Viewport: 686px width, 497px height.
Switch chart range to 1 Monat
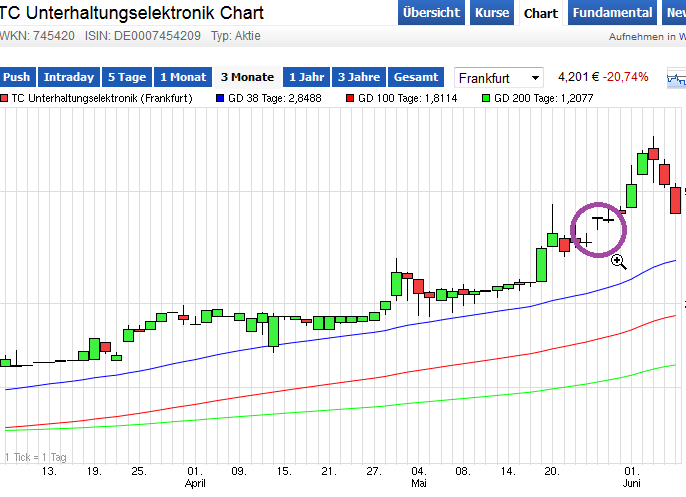point(183,77)
